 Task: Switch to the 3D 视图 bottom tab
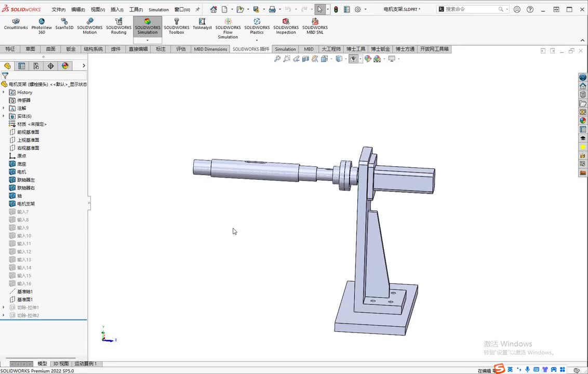pos(61,364)
